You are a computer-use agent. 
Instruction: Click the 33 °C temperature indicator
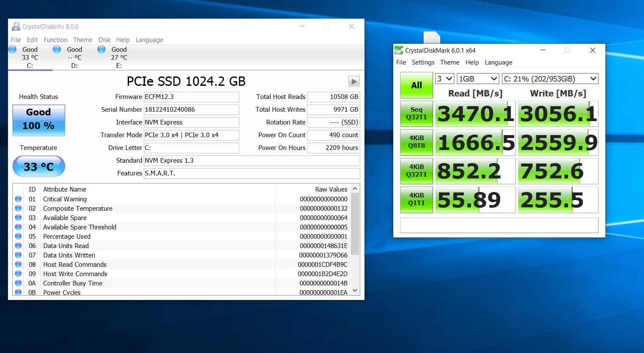pos(39,166)
